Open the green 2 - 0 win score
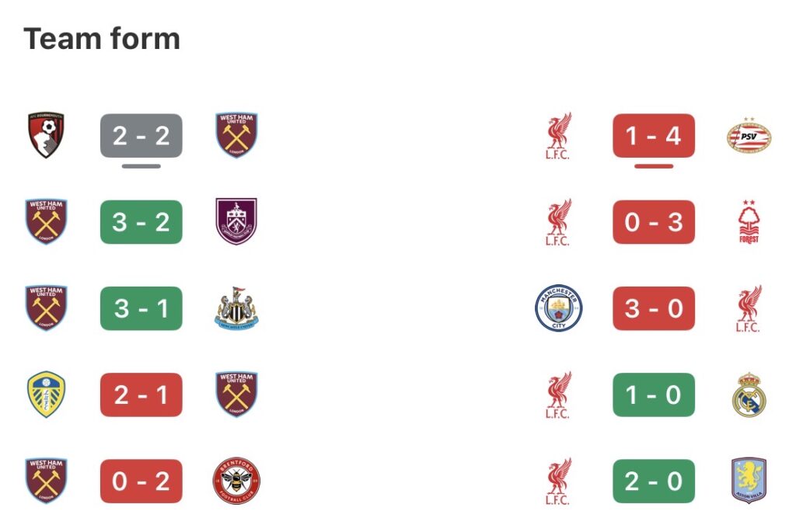Image resolution: width=796 pixels, height=532 pixels. [x=654, y=481]
